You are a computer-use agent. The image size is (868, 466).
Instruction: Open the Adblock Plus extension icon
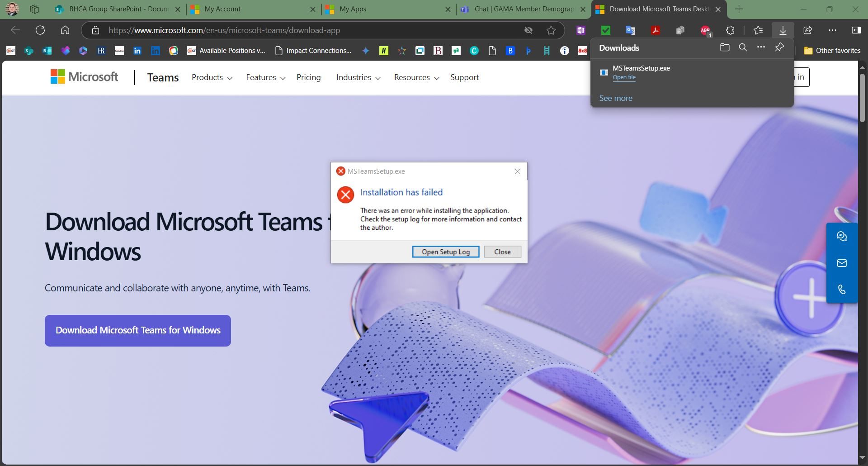(x=705, y=30)
